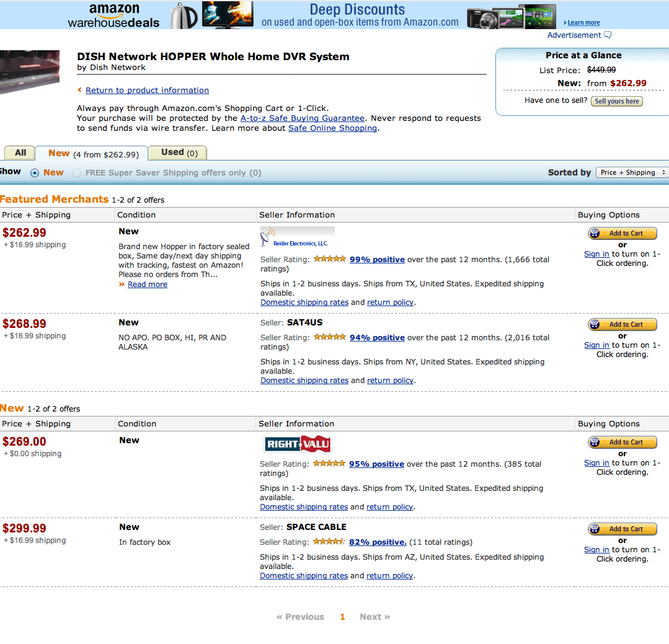Expand the Read more link in condition notes
Image resolution: width=669 pixels, height=644 pixels.
point(147,285)
